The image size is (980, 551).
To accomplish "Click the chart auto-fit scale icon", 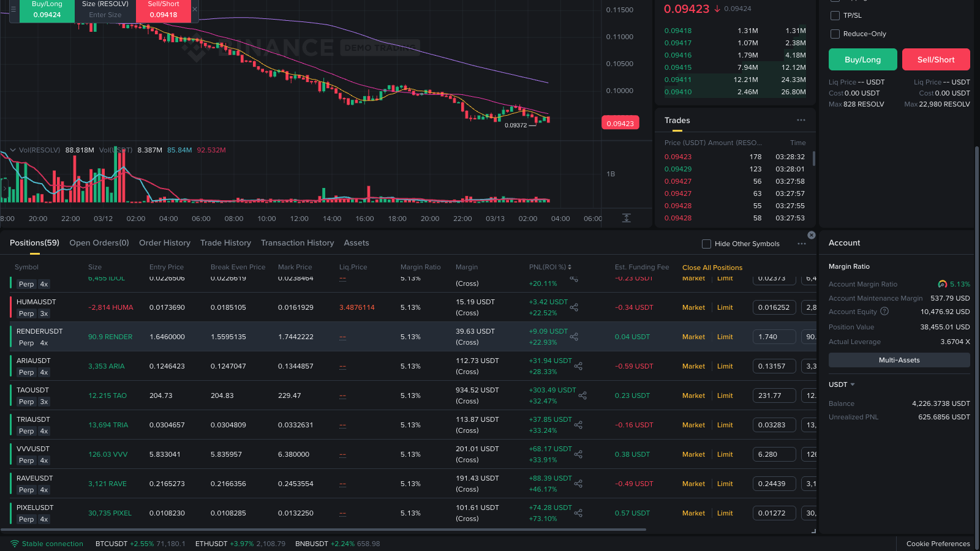I will (x=626, y=219).
